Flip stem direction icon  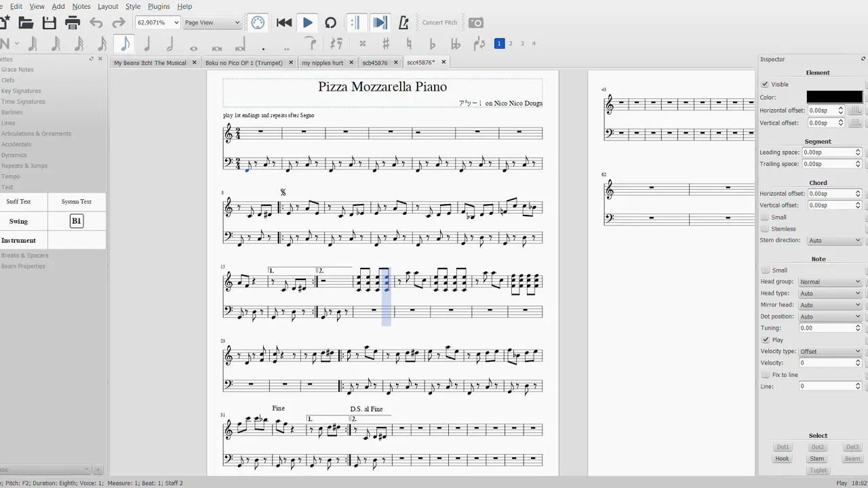point(479,44)
